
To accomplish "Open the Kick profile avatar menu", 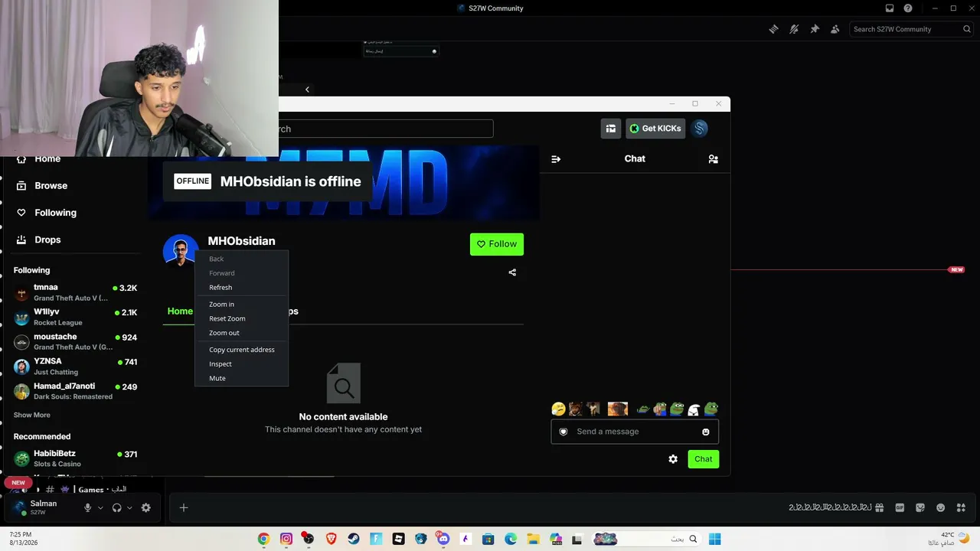I will point(700,129).
